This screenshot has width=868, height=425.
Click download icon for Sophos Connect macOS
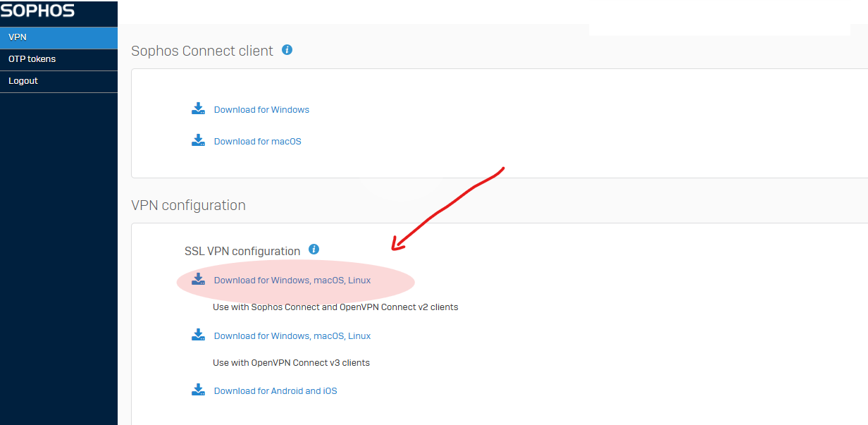point(198,140)
